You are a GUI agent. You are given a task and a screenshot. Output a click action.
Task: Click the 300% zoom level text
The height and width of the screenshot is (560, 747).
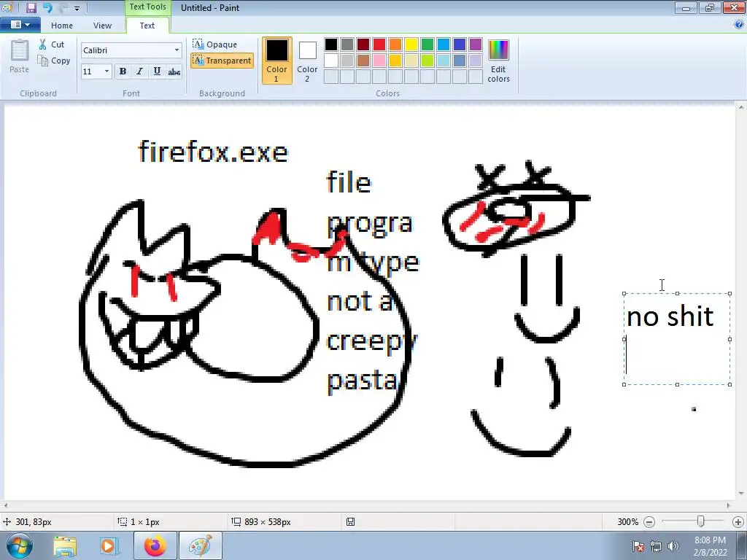627,522
